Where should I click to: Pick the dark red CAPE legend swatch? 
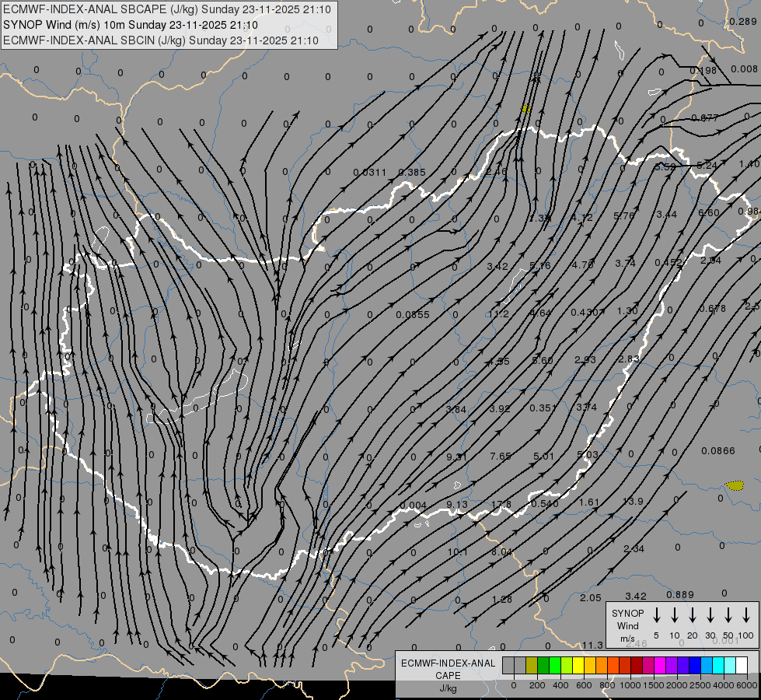coord(637,666)
